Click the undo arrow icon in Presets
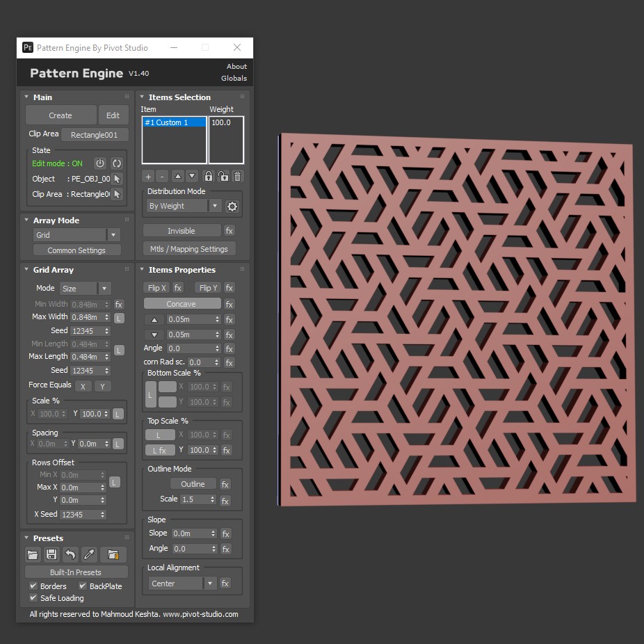The image size is (644, 644). click(70, 555)
